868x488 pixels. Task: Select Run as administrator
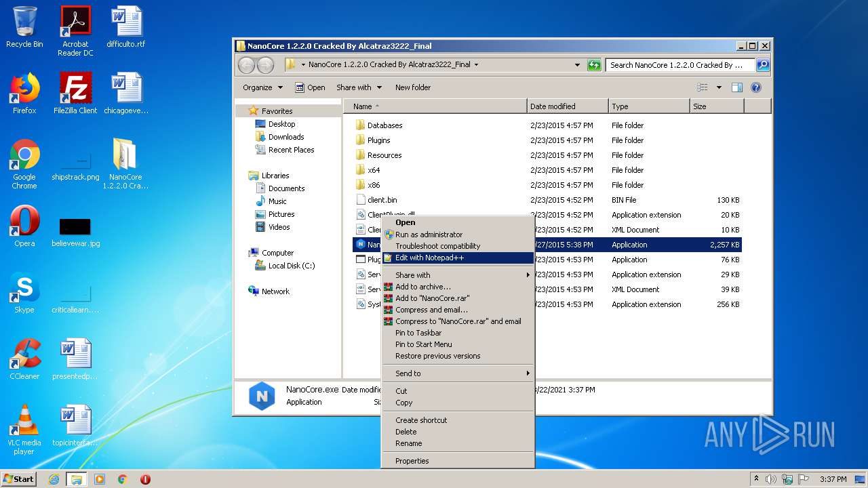(x=458, y=235)
